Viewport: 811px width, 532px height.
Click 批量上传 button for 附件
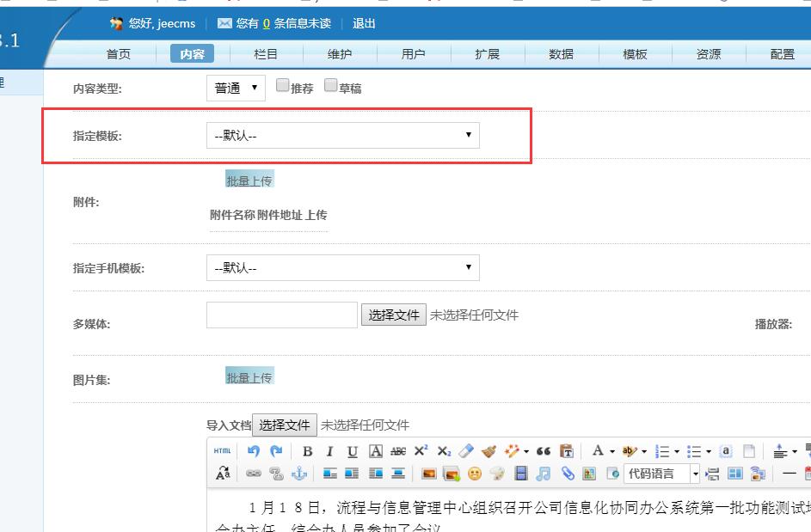pos(249,180)
